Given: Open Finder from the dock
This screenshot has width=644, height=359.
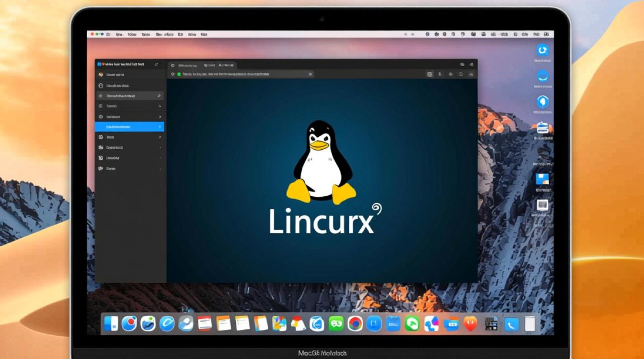Looking at the screenshot, I should tap(111, 324).
